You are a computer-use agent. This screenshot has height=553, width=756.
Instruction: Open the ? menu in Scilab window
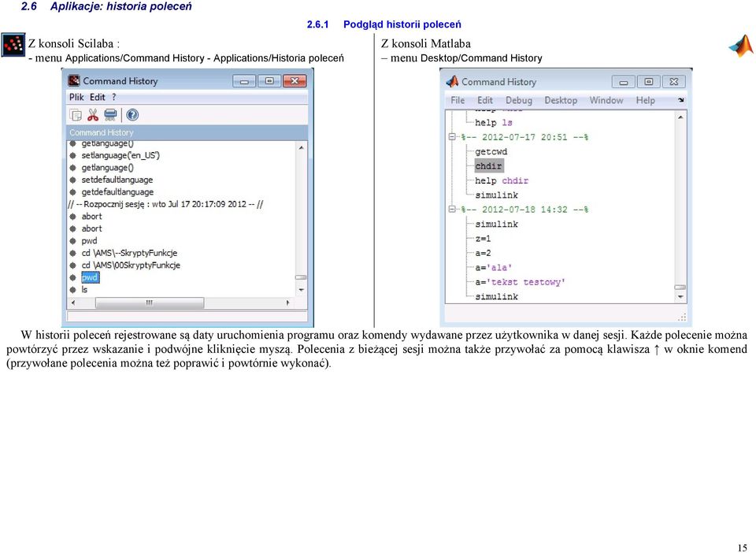[113, 97]
